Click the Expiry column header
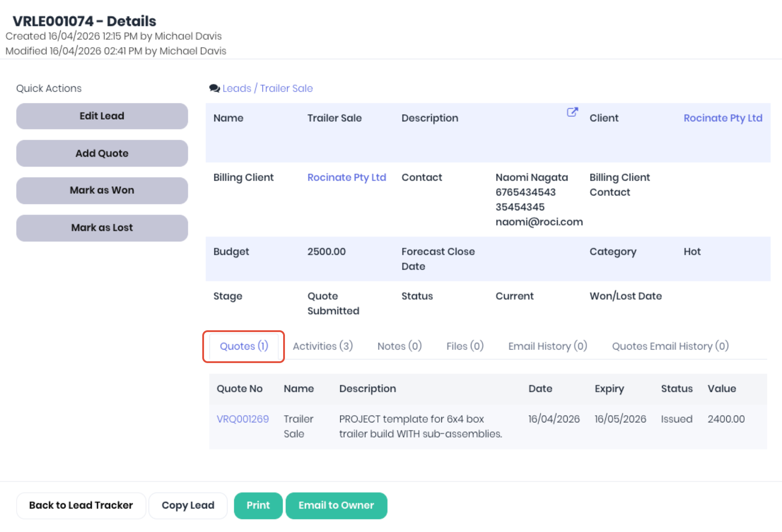Image resolution: width=782 pixels, height=532 pixels. [x=609, y=389]
